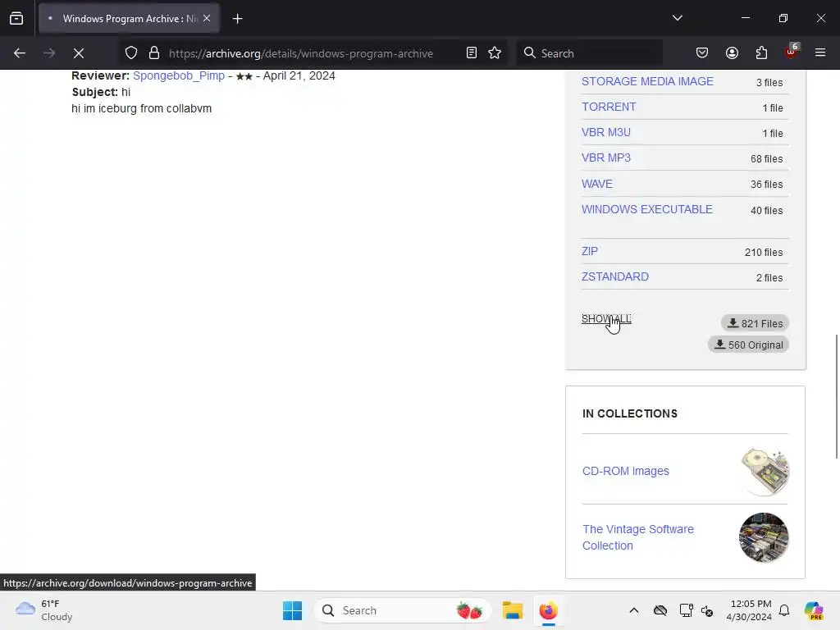Open Firefox account menu
Image resolution: width=840 pixels, height=630 pixels.
tap(732, 53)
